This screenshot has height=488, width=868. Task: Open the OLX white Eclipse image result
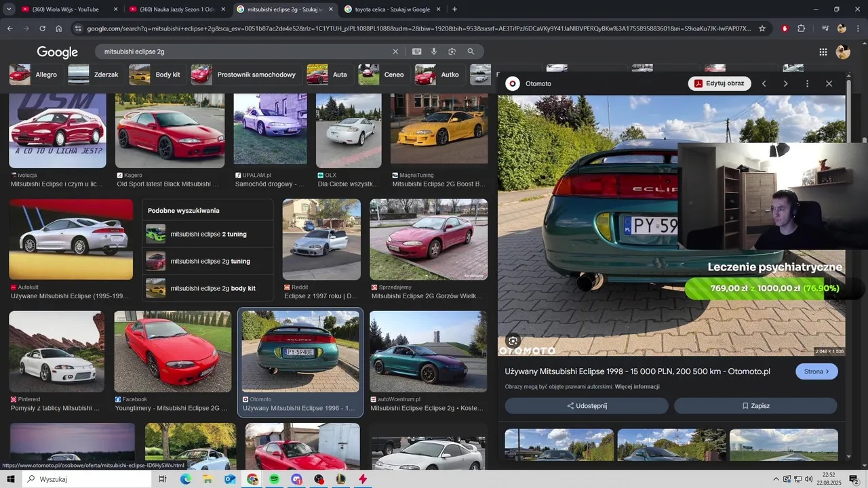(349, 131)
